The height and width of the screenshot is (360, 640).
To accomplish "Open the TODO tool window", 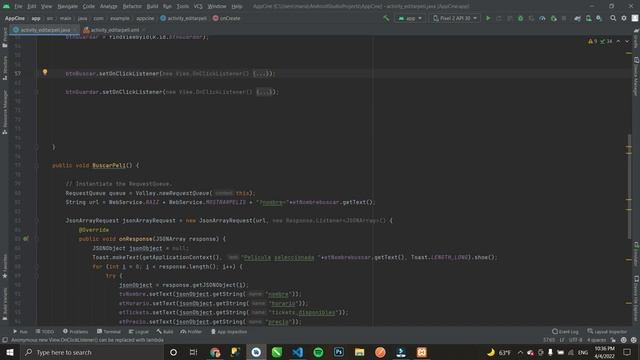I will coord(45,331).
